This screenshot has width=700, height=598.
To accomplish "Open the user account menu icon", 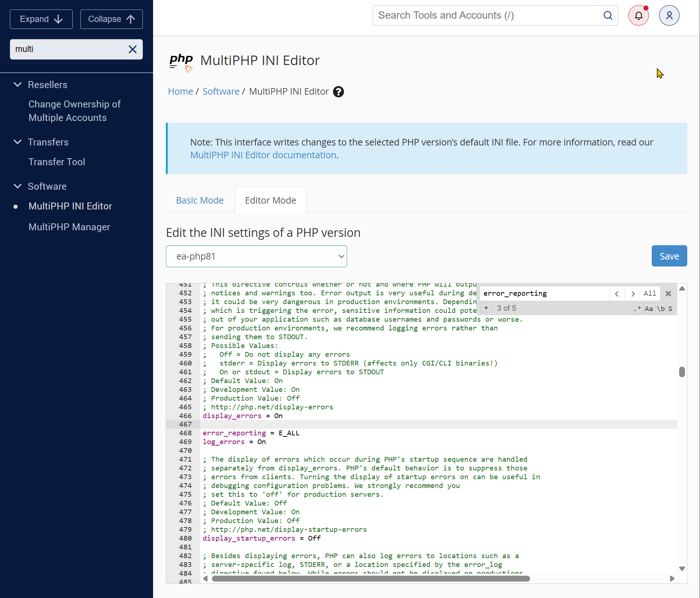I will click(669, 15).
